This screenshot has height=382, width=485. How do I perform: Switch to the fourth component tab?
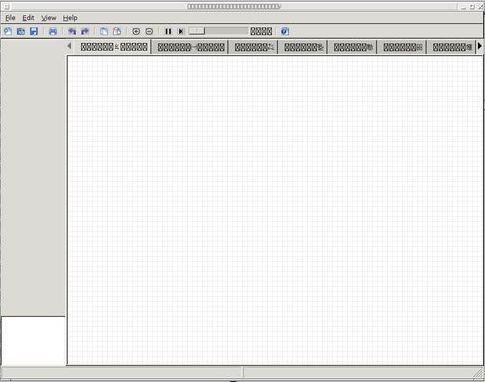click(303, 47)
